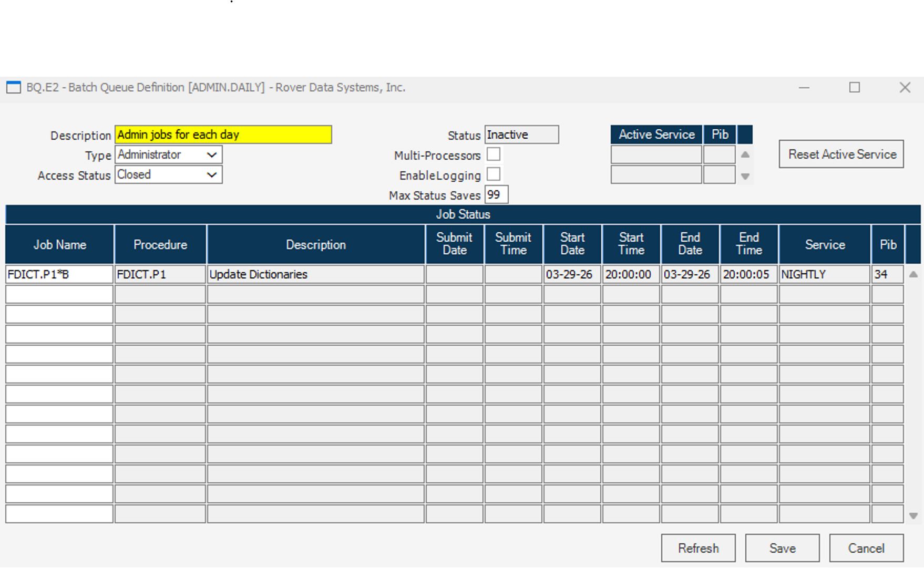Click the Job Name column header
The width and height of the screenshot is (924, 569).
tap(59, 245)
